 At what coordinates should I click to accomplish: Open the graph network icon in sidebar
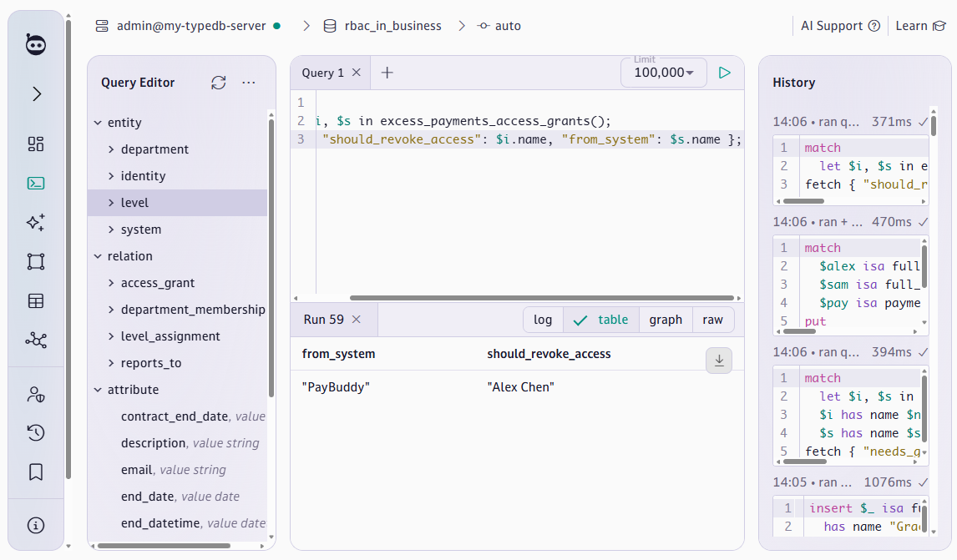coord(36,340)
